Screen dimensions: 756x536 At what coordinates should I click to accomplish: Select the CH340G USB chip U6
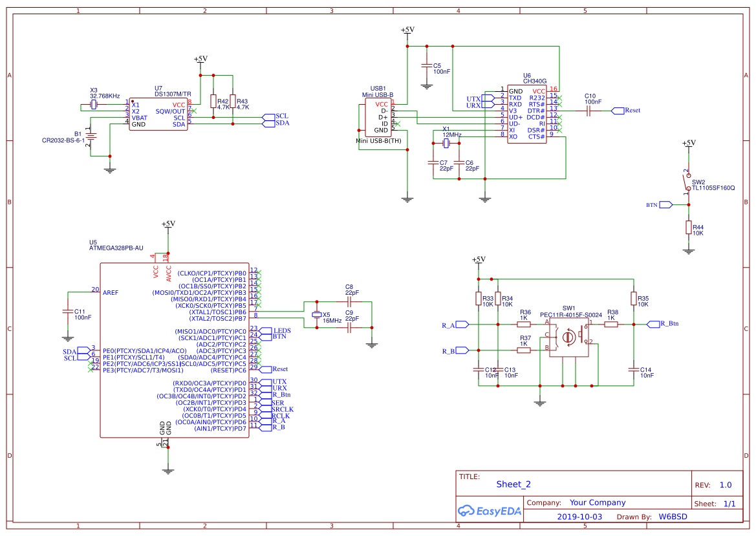click(x=527, y=113)
